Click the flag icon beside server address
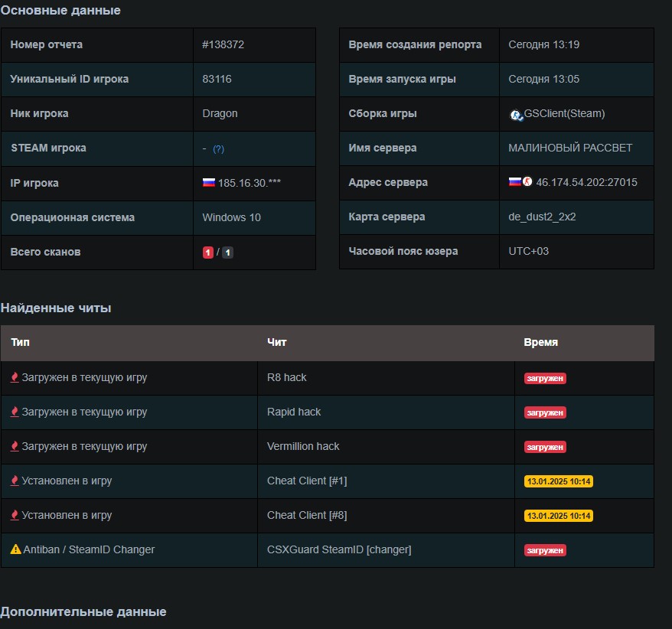Viewport: 672px width, 629px height. 514,182
